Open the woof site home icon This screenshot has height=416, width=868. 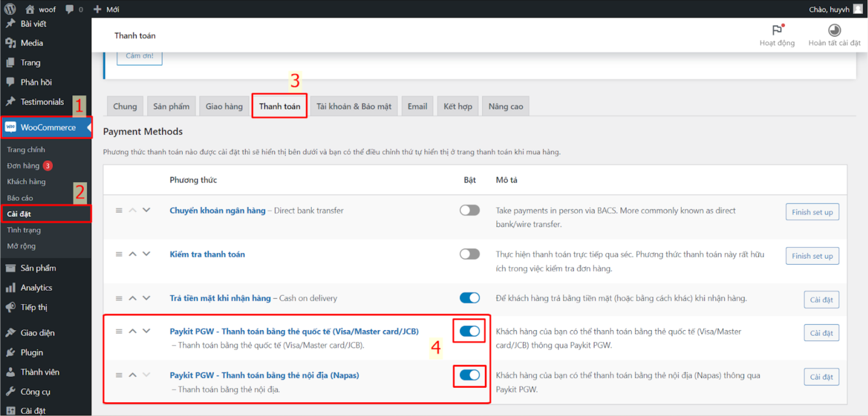(x=30, y=9)
